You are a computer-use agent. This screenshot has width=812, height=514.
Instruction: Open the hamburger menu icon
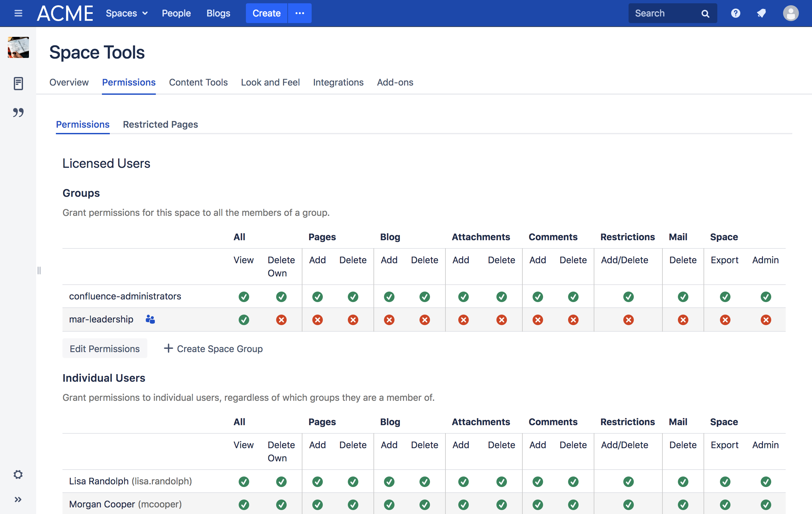(18, 13)
